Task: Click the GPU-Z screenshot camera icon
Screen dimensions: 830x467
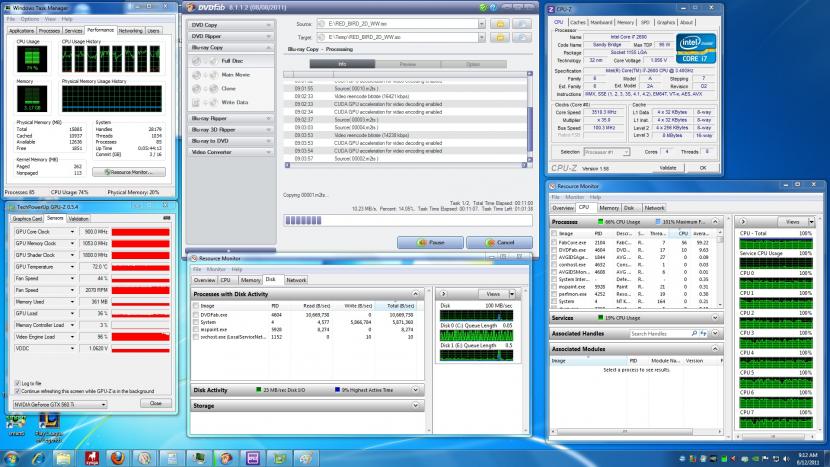Action: coord(167,218)
